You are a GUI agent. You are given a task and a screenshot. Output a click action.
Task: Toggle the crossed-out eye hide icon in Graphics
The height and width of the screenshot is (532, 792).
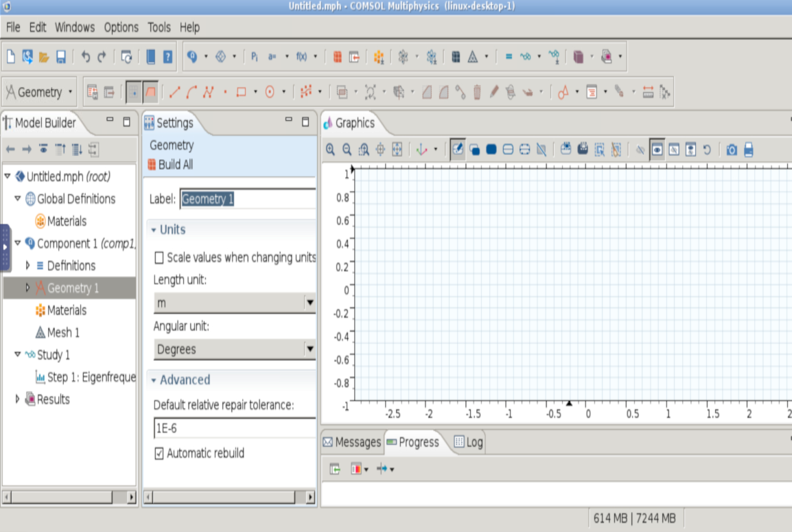click(640, 150)
